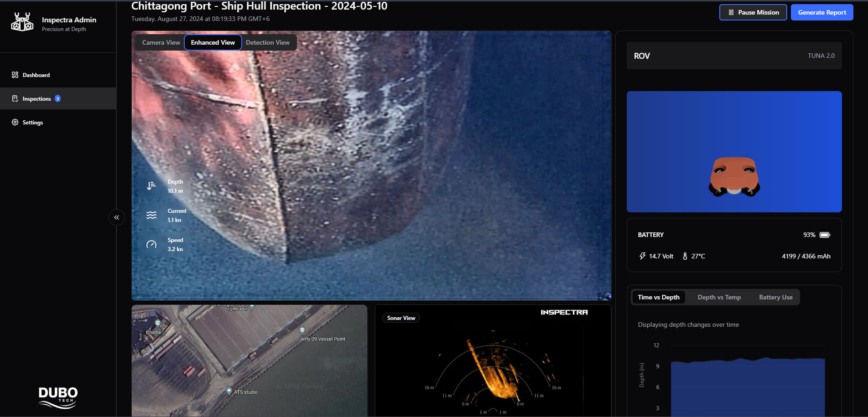Screen dimensions: 868x417
Task: Click the Depth gauge icon
Action: (151, 186)
